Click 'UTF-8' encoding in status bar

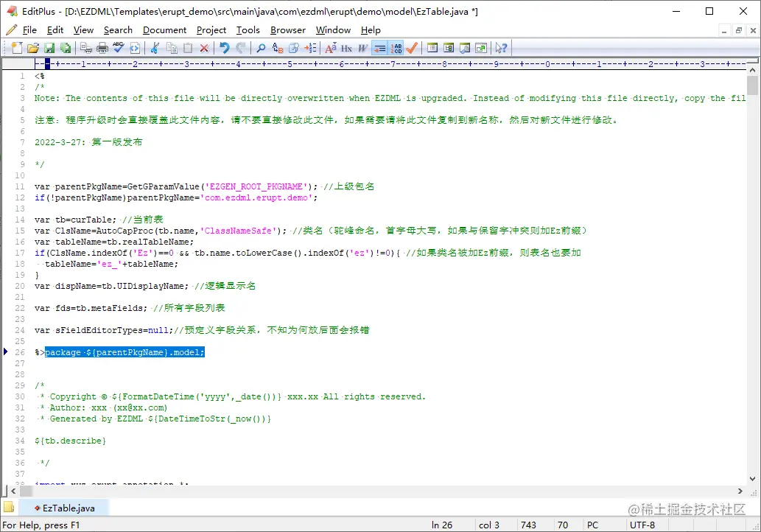coord(642,525)
